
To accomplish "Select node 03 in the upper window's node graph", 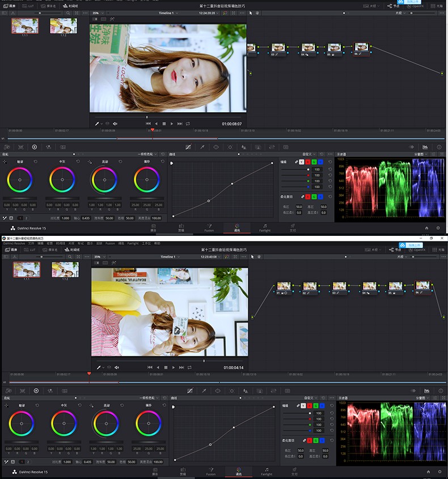I will (x=277, y=48).
